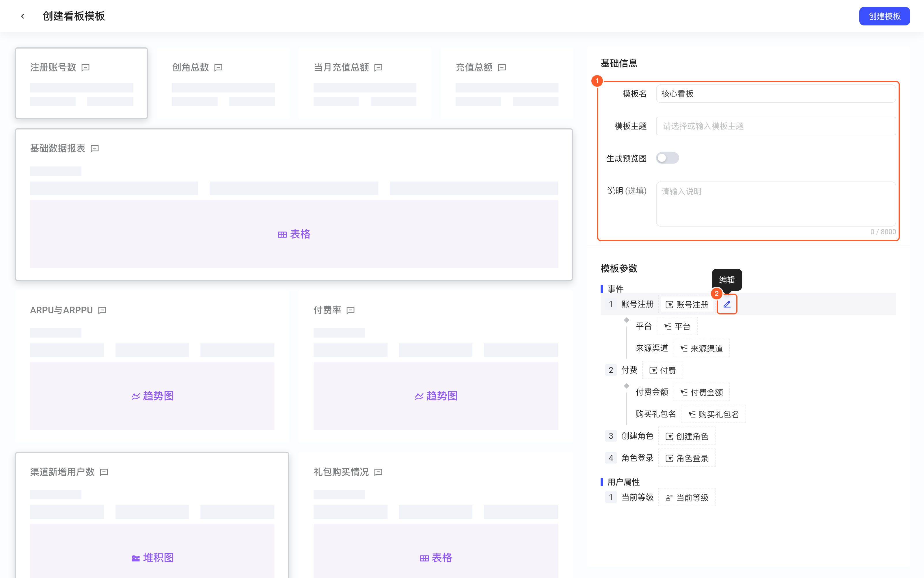Select the 付费金额 property tag
This screenshot has height=578, width=924.
[x=701, y=392]
